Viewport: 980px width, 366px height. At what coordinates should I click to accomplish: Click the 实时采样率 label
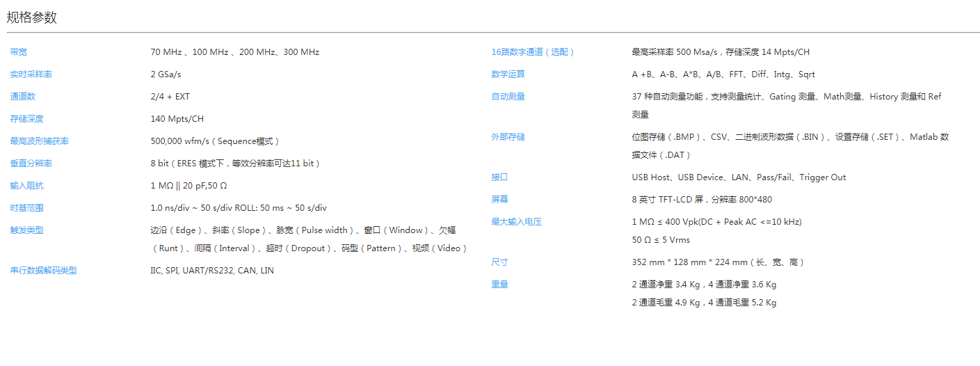(x=31, y=74)
